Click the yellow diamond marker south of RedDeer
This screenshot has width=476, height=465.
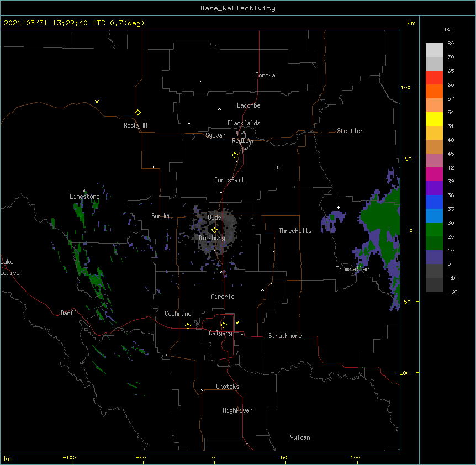[235, 155]
